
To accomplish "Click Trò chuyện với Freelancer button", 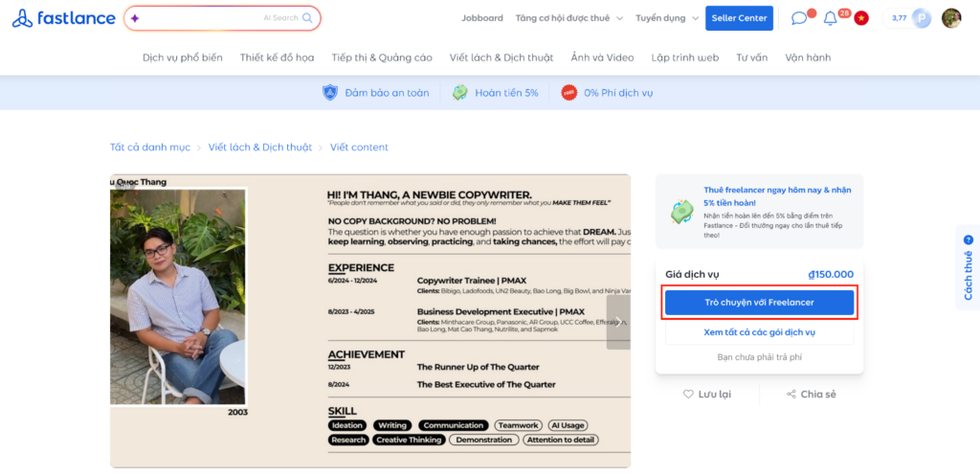I will click(x=759, y=303).
